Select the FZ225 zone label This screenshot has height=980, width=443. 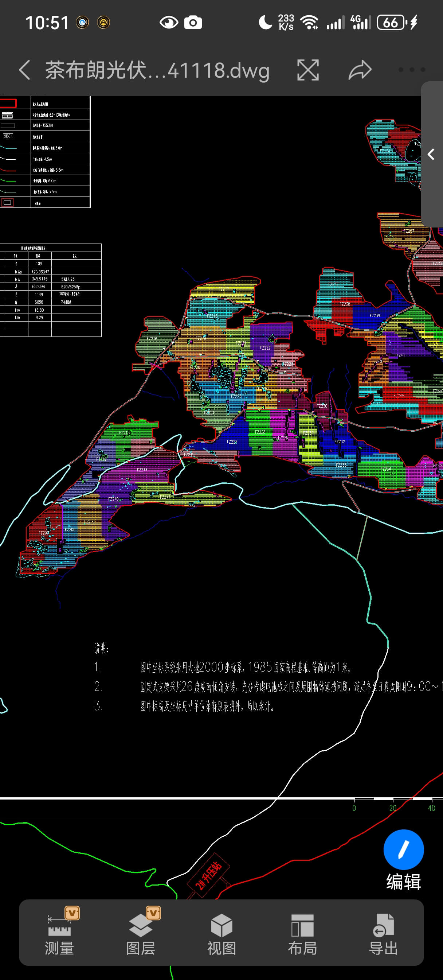[236, 396]
